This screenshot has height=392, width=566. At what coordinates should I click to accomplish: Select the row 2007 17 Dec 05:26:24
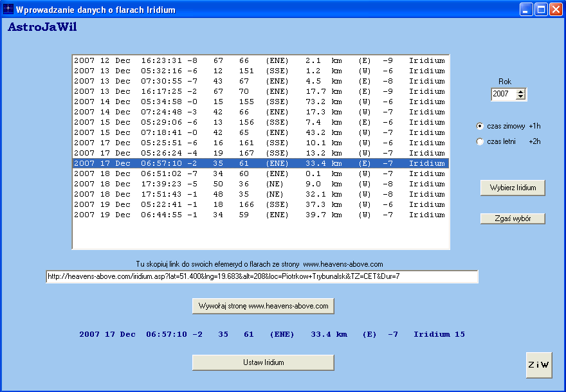260,153
